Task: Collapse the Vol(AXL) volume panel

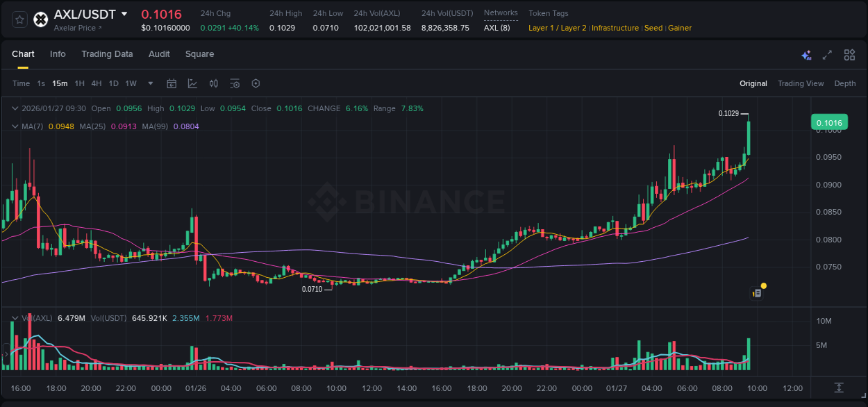Action: [15, 317]
